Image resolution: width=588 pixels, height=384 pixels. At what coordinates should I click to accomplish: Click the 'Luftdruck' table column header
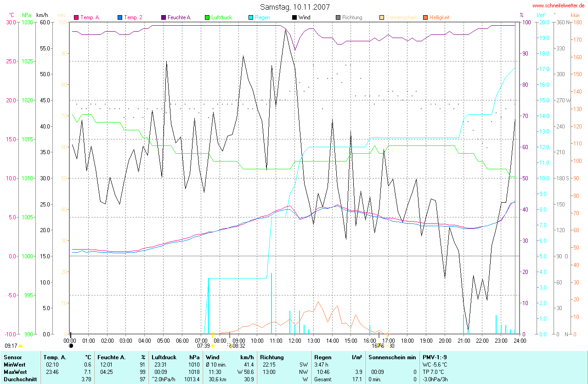coord(164,357)
